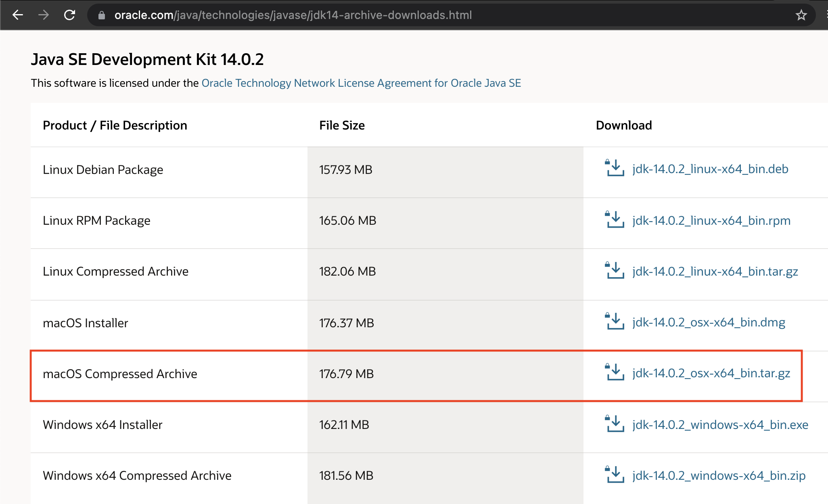This screenshot has height=504, width=828.
Task: Download jdk-14.0.2_linux-x64_bin.tar.gz file
Action: coord(715,272)
